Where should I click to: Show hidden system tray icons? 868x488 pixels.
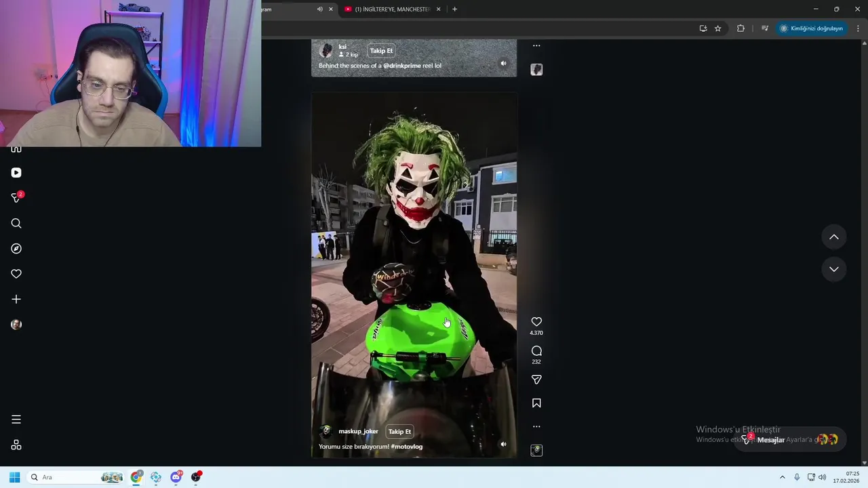coord(782,477)
